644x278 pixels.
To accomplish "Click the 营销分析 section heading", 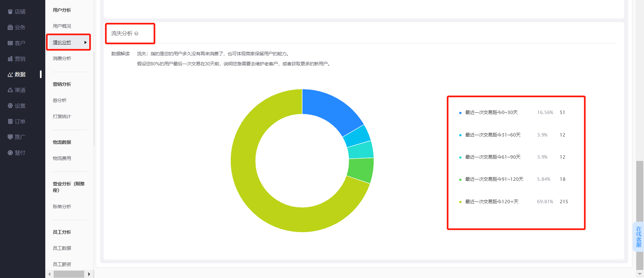I will pyautogui.click(x=62, y=84).
